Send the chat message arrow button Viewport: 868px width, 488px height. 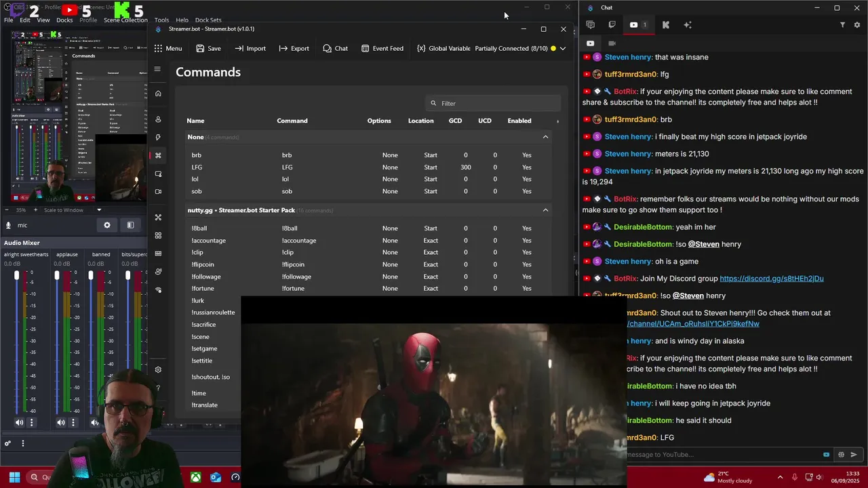click(x=854, y=455)
